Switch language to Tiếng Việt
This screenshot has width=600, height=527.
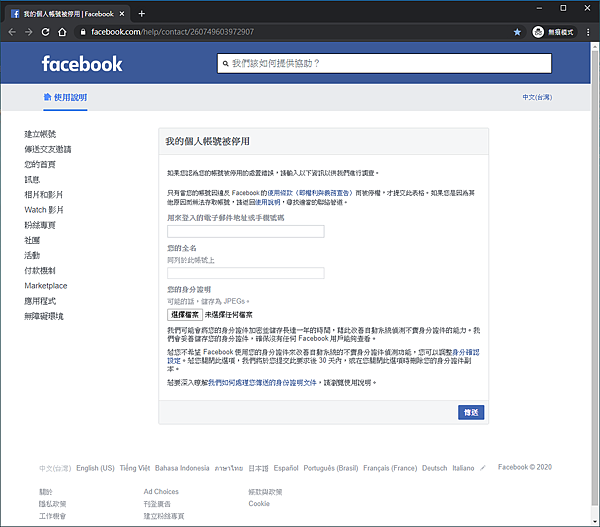point(135,468)
